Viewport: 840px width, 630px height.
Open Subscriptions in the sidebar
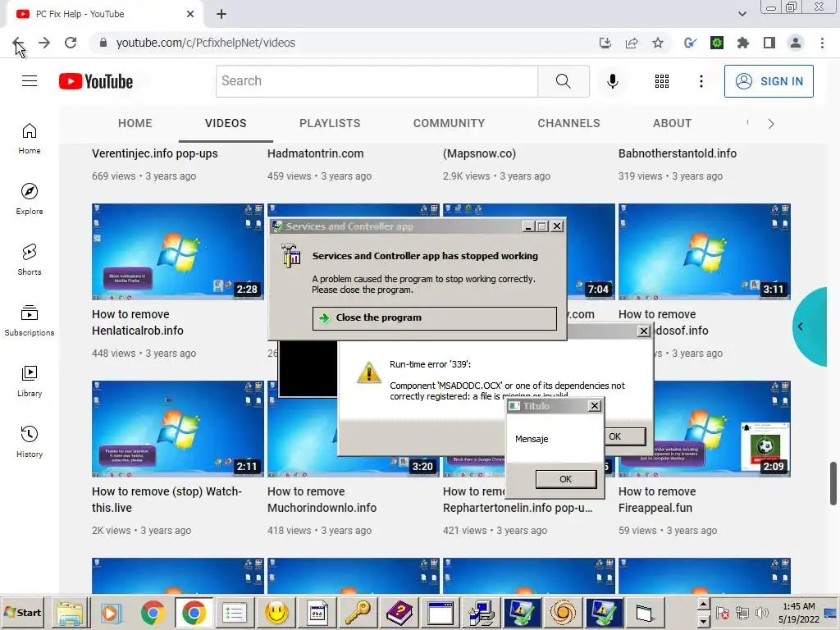pyautogui.click(x=30, y=321)
